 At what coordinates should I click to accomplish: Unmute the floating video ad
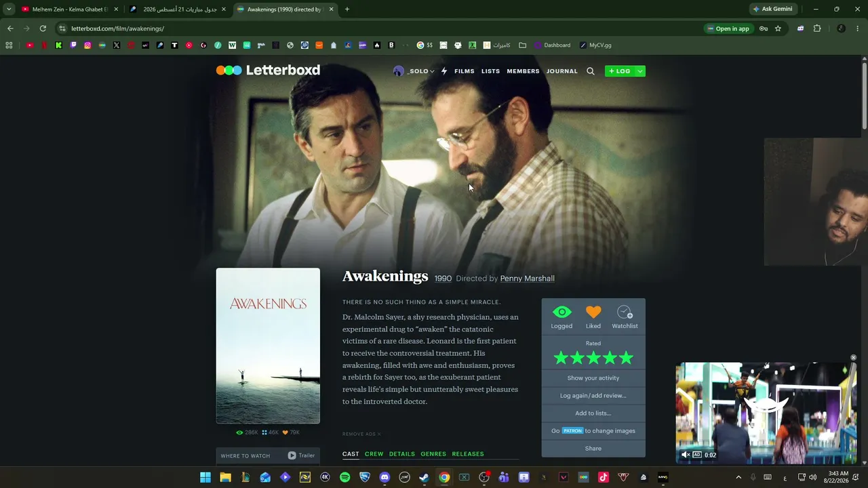click(686, 455)
